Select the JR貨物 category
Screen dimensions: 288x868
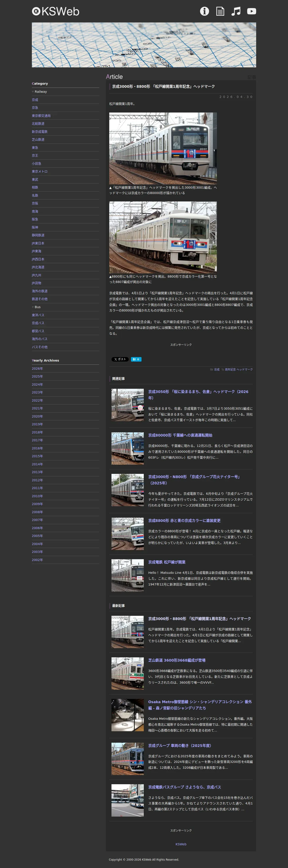[37, 283]
